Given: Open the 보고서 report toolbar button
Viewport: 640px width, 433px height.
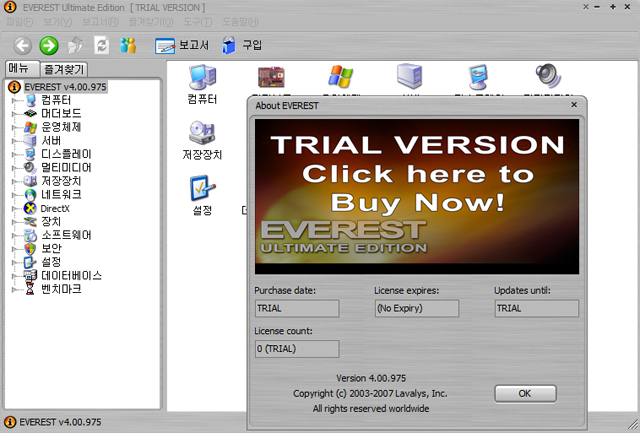Looking at the screenshot, I should tap(182, 45).
